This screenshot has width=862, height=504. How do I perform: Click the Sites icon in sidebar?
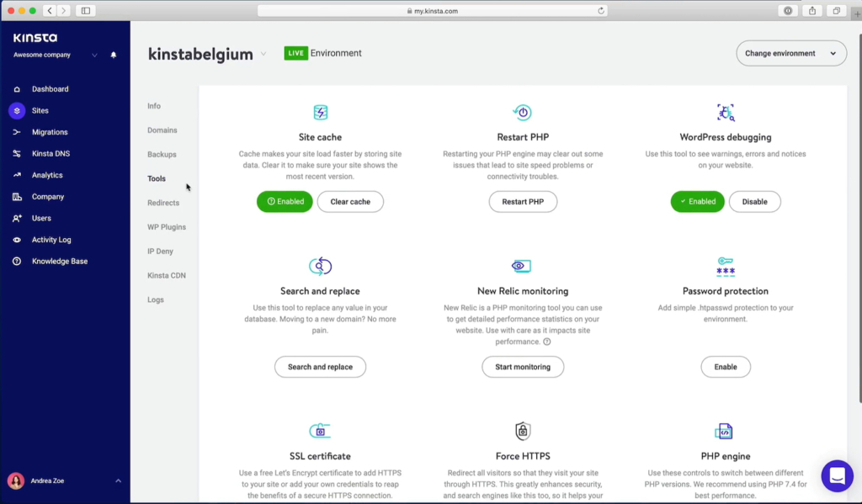[17, 110]
